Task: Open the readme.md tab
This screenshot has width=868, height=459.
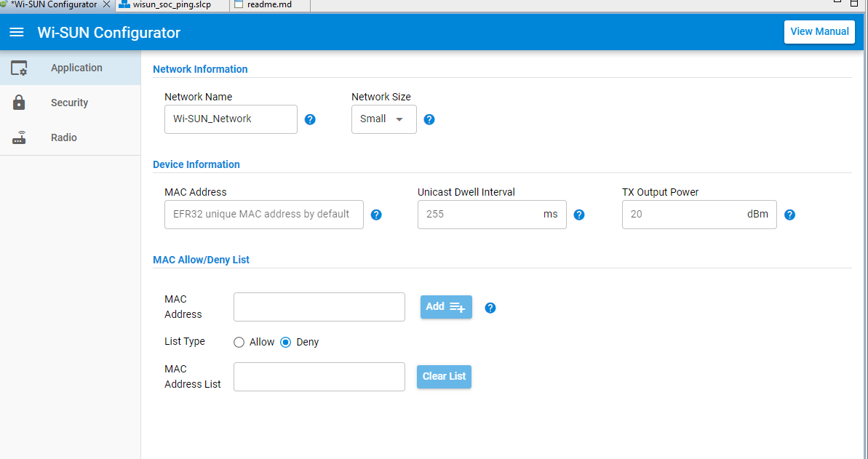Action: [x=268, y=4]
